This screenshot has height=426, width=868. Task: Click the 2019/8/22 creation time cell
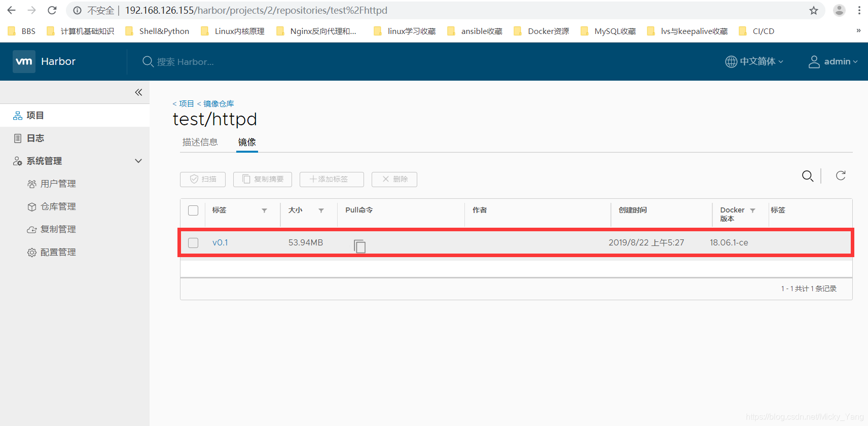(646, 243)
